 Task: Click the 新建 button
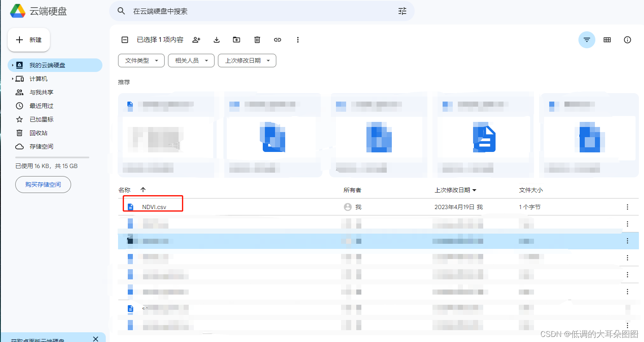pyautogui.click(x=28, y=39)
